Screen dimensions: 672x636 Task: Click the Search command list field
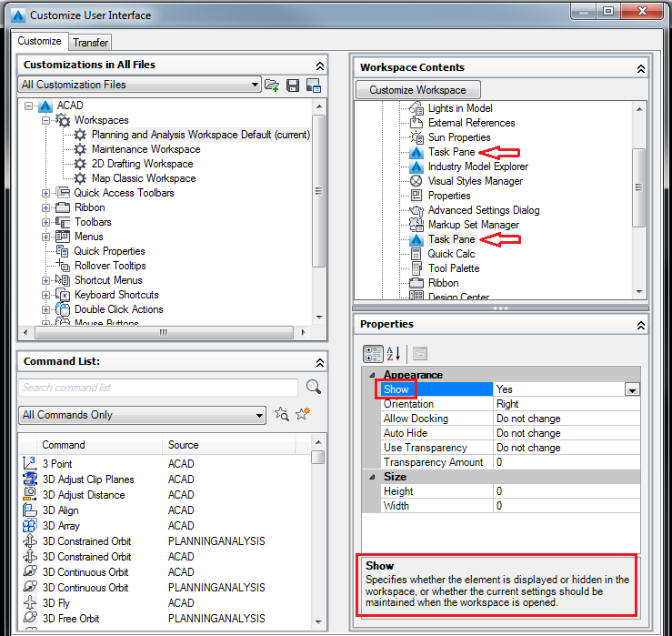158,388
